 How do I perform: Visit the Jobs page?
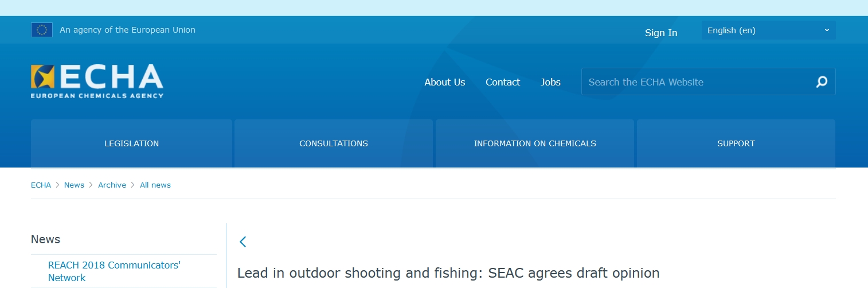pos(550,82)
